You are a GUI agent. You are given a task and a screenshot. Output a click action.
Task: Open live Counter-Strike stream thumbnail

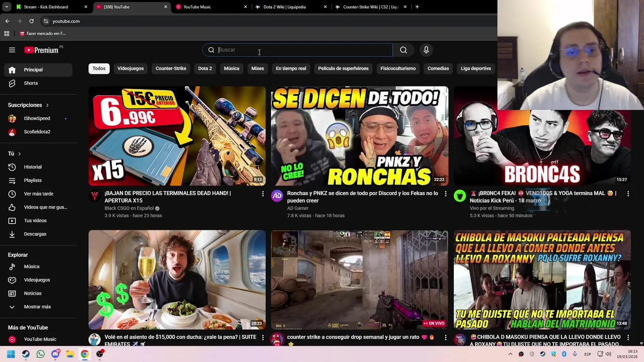pyautogui.click(x=360, y=280)
